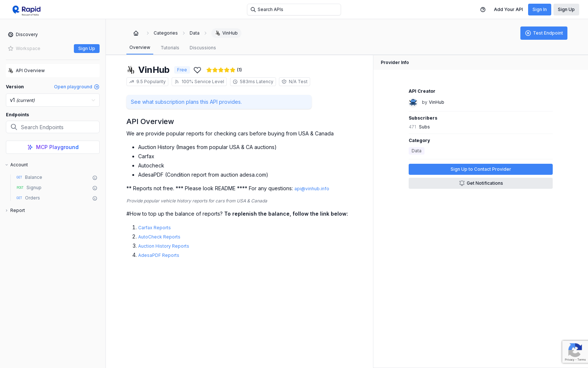Image resolution: width=588 pixels, height=368 pixels.
Task: Click Get Notifications button
Action: click(481, 183)
